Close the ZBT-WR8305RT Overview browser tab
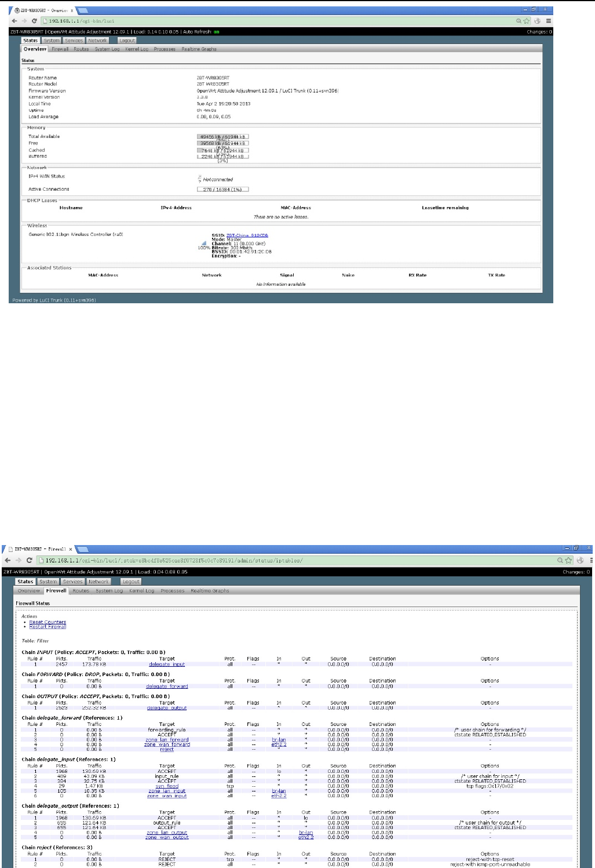The image size is (595, 868). [71, 10]
